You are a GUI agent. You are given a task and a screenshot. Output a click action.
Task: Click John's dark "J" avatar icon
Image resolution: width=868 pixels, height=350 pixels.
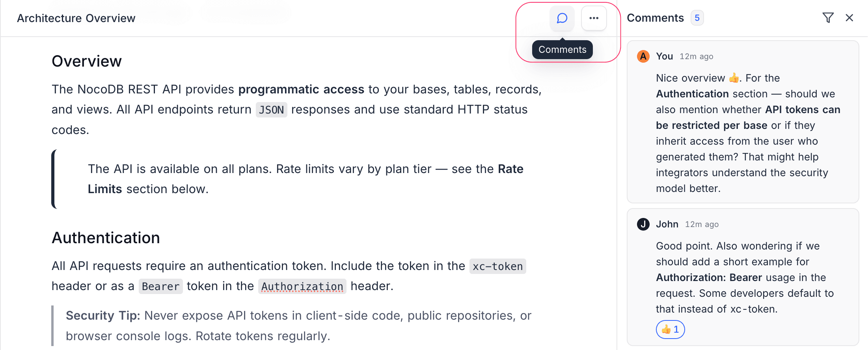(x=643, y=224)
